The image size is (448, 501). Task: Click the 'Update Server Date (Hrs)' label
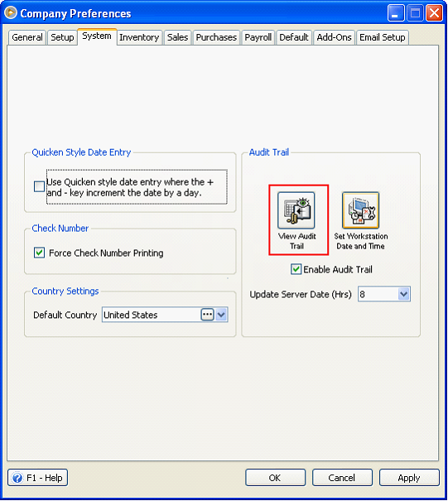click(301, 294)
